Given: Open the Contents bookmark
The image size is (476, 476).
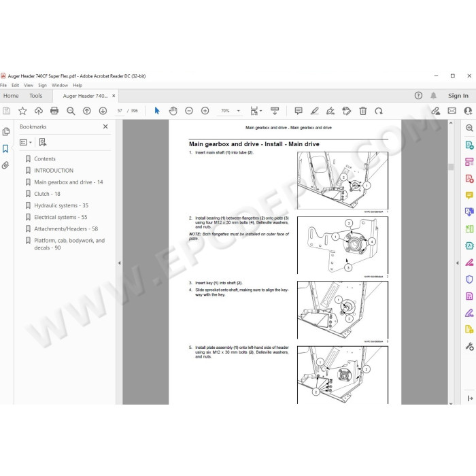Looking at the screenshot, I should [x=45, y=158].
